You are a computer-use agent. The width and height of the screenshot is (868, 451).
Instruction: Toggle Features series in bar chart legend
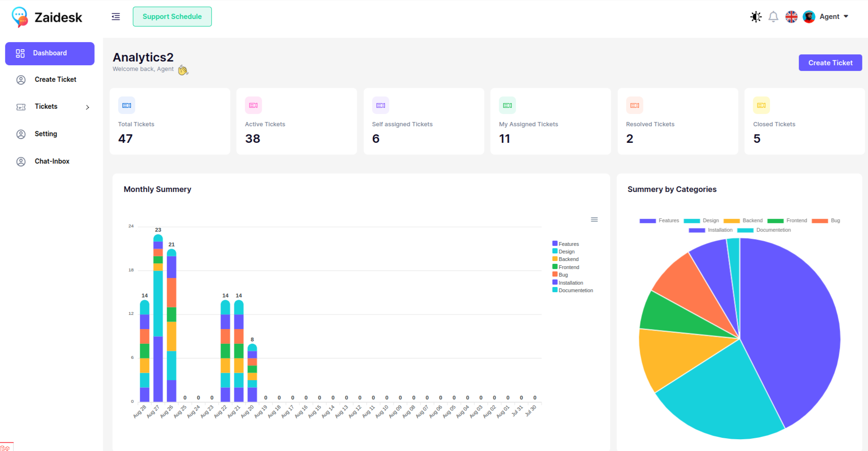pyautogui.click(x=566, y=244)
